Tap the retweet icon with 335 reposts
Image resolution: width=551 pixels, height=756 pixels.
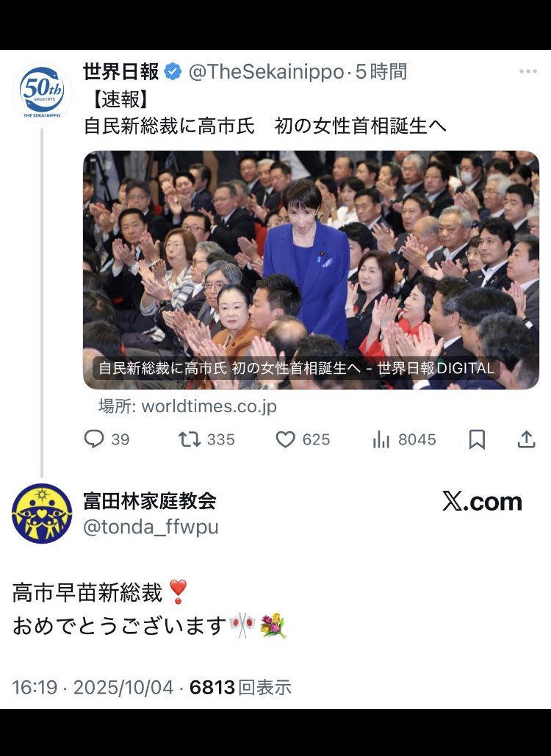click(190, 439)
